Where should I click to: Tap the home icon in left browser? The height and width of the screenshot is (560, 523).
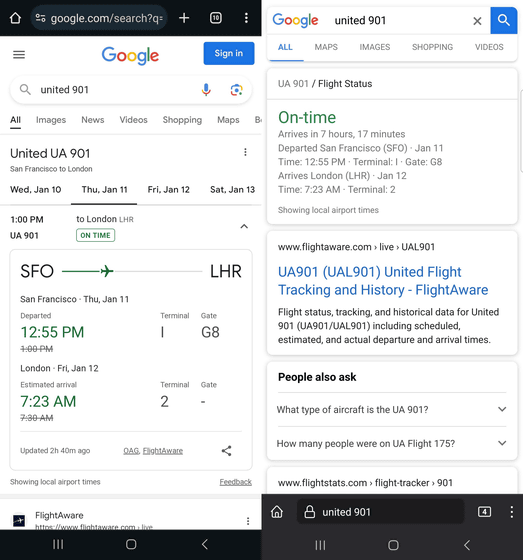pos(15,18)
